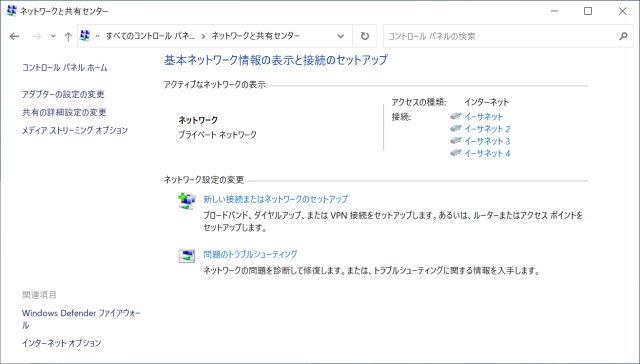Screen dimensions: 640x364
Task: Open コントロール パネル ホーム
Action: pyautogui.click(x=64, y=68)
